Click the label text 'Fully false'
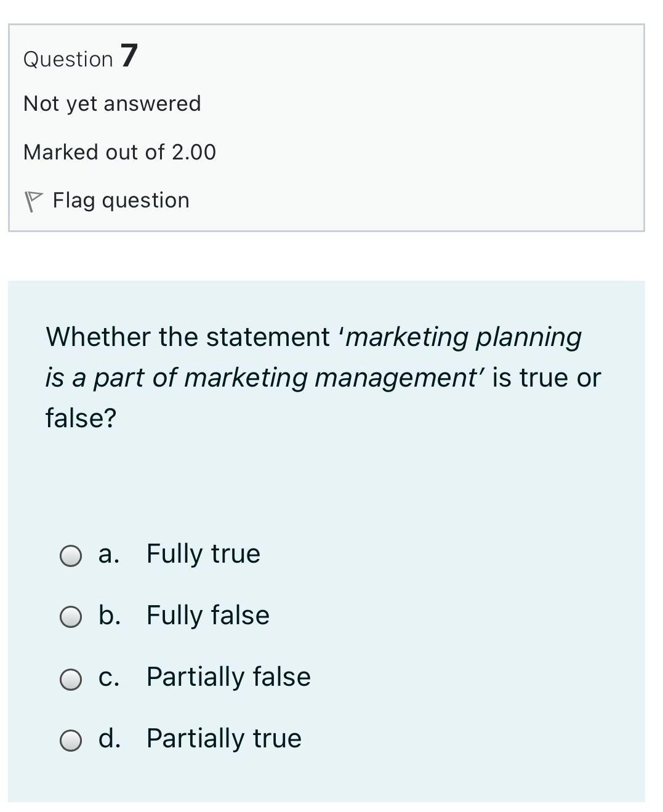 tap(207, 614)
